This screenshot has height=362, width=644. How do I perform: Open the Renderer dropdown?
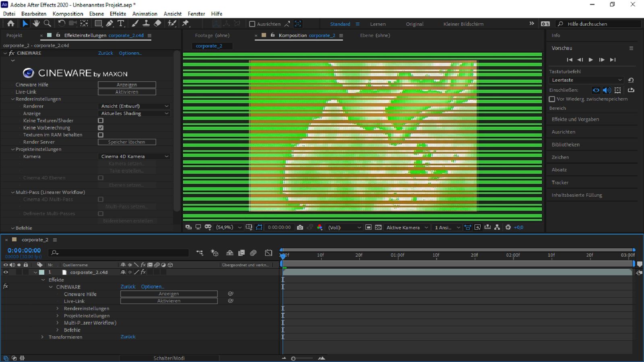pos(134,106)
